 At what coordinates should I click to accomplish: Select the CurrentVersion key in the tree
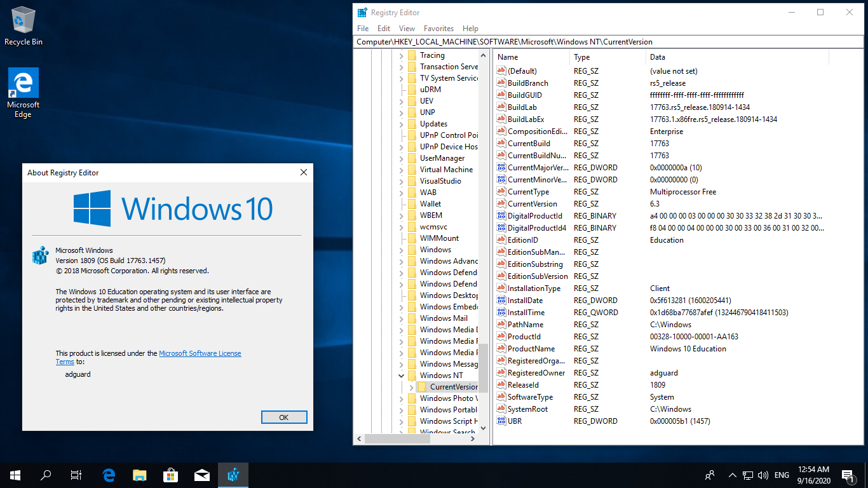pos(453,387)
